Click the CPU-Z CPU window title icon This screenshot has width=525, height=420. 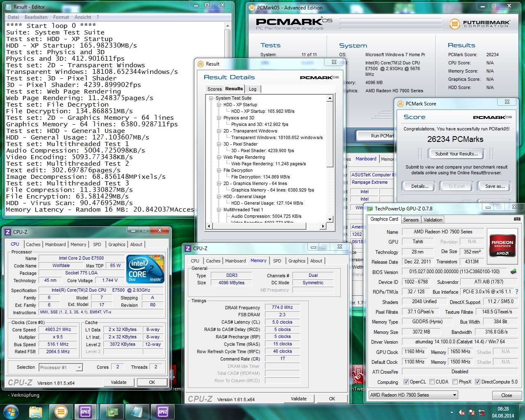pyautogui.click(x=7, y=232)
